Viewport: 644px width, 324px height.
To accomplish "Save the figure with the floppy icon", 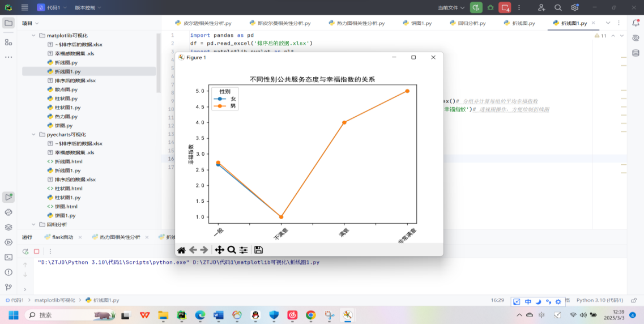I will tap(258, 250).
